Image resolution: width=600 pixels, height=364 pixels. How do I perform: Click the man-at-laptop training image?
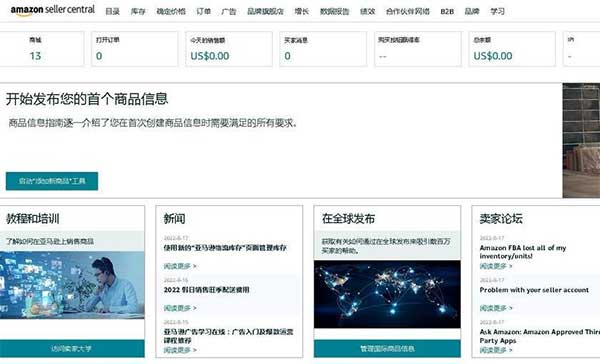point(72,285)
